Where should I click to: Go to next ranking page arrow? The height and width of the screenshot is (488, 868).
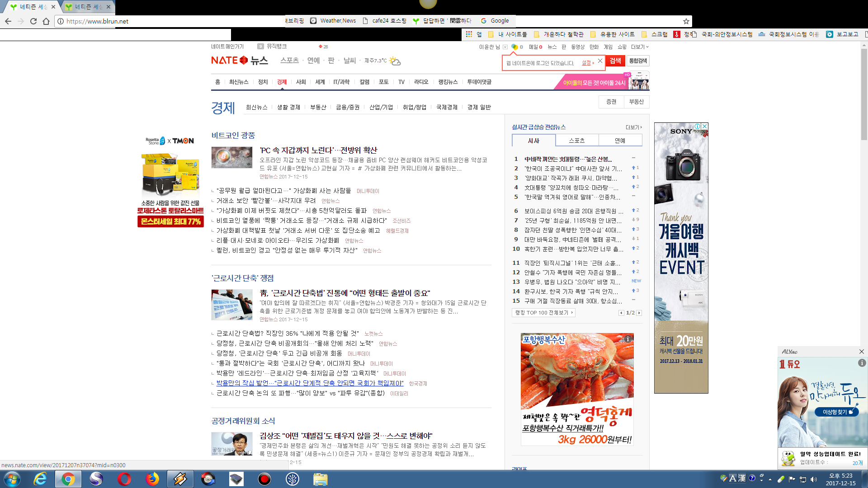[639, 313]
